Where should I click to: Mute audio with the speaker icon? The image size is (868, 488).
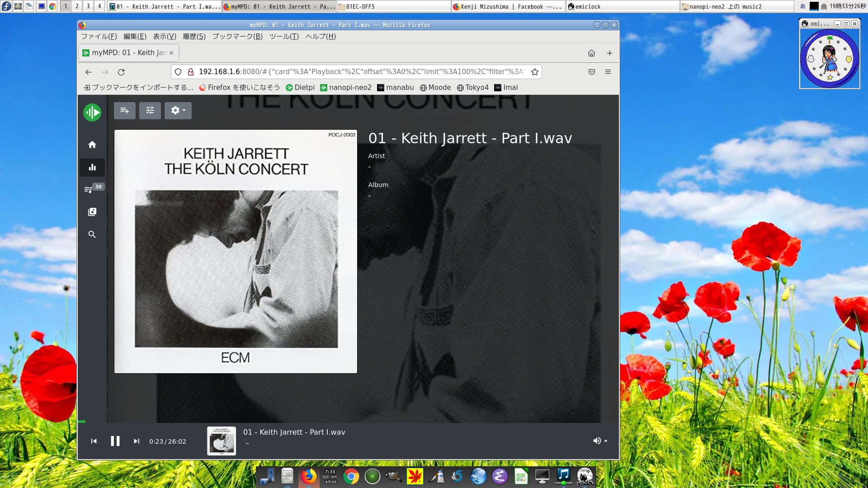click(x=596, y=441)
